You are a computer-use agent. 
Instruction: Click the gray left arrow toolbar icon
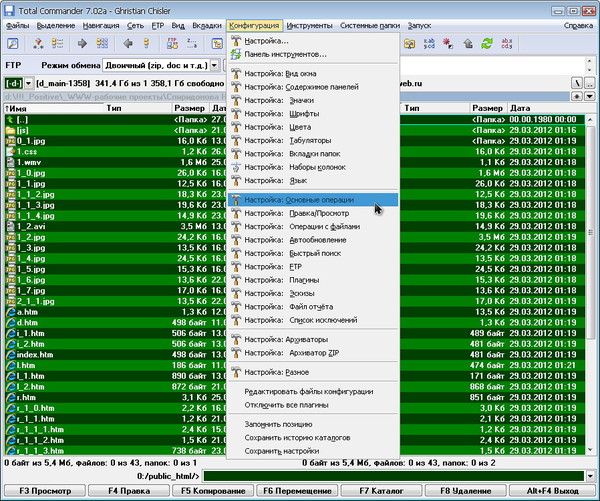coord(128,44)
